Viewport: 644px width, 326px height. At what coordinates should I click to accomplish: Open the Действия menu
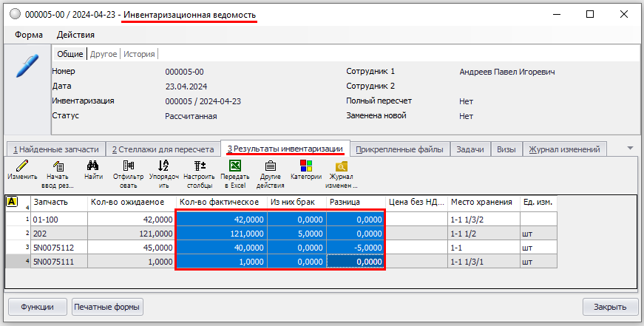coord(75,34)
